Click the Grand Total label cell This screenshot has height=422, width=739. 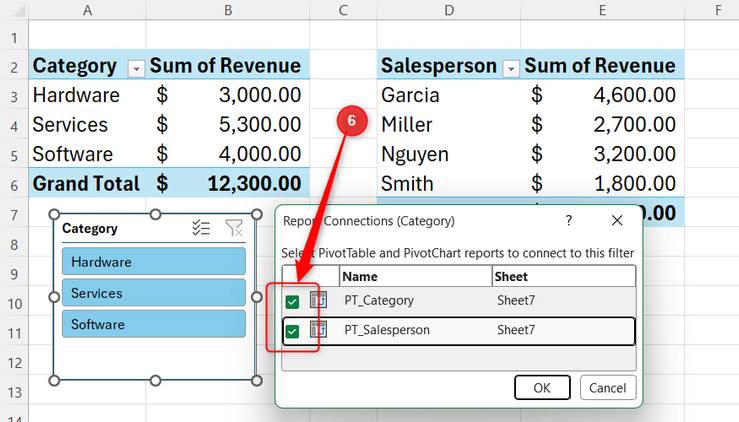pyautogui.click(x=87, y=184)
